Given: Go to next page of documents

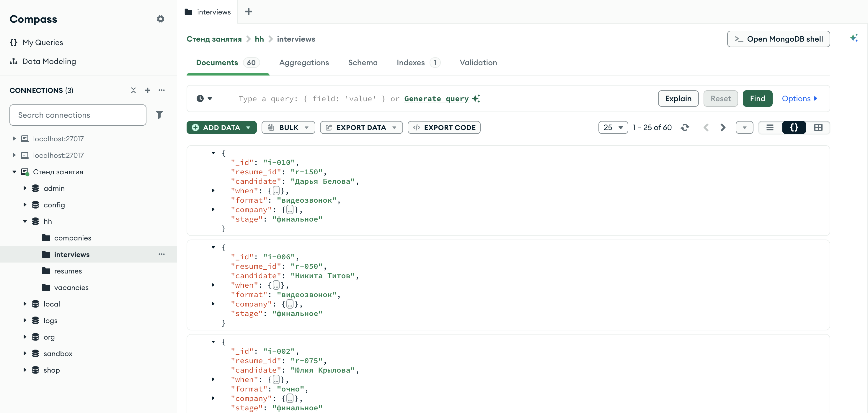Looking at the screenshot, I should (722, 127).
